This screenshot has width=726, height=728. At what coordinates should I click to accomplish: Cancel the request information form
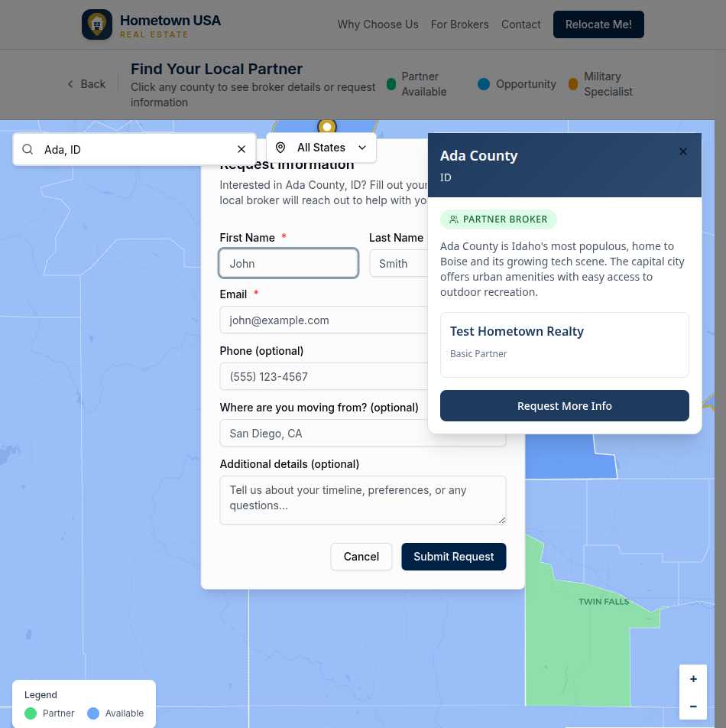361,557
